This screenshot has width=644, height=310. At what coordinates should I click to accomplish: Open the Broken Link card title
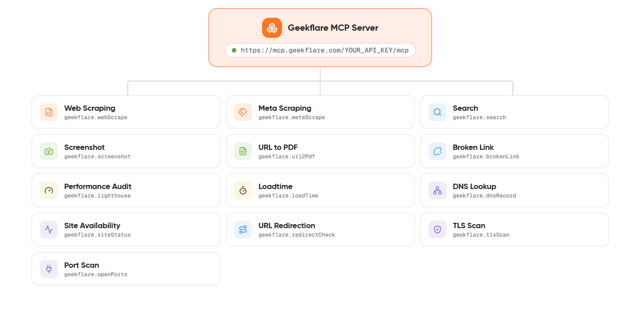tap(473, 147)
